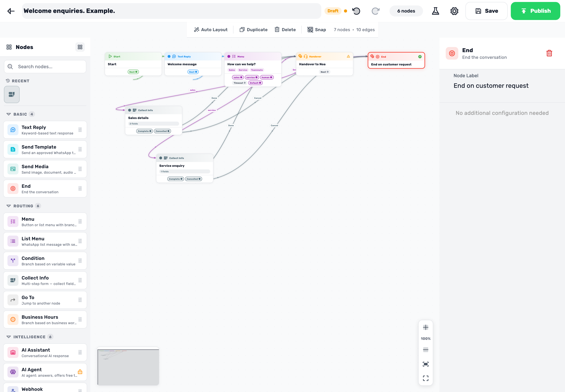Grab the Condition drag handle

click(80, 261)
